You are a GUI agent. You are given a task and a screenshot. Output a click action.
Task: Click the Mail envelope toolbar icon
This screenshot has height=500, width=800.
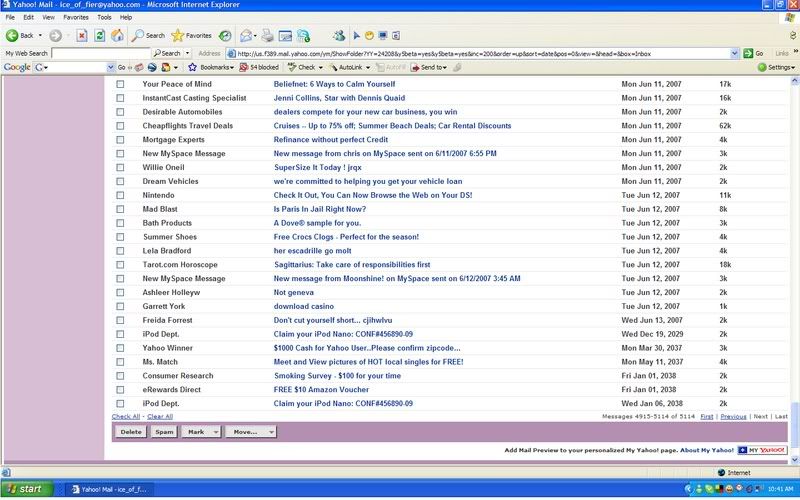tap(246, 35)
